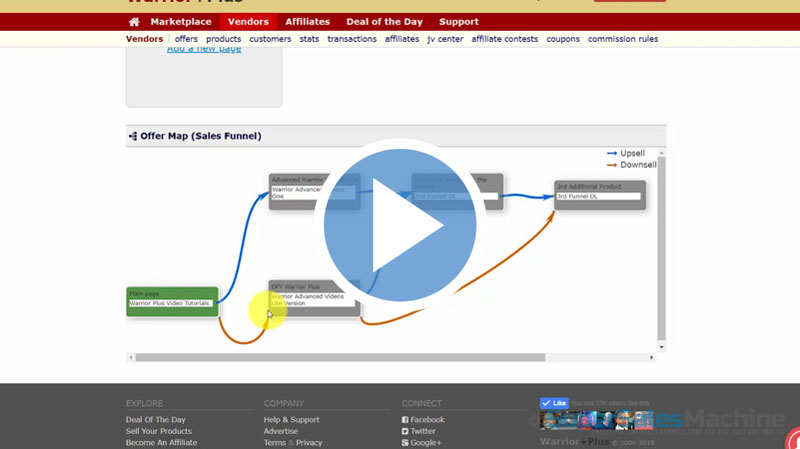Open the coupons submenu link

coord(563,39)
